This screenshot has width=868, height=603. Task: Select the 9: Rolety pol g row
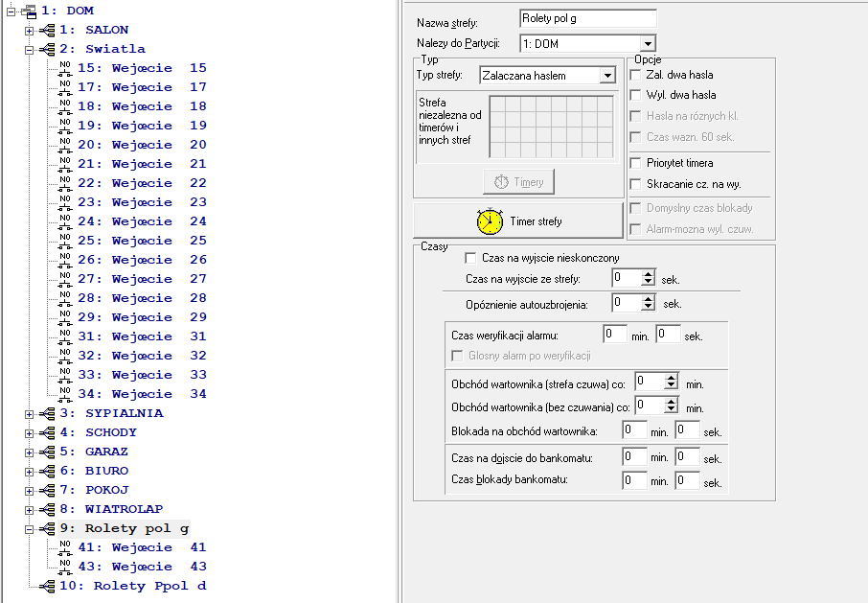pyautogui.click(x=125, y=529)
